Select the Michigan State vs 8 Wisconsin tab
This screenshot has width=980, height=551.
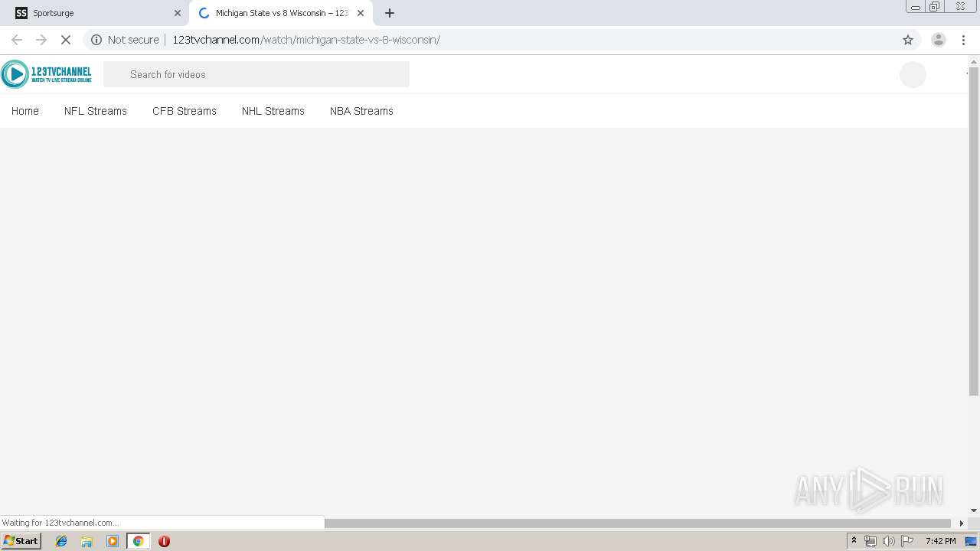[x=281, y=13]
